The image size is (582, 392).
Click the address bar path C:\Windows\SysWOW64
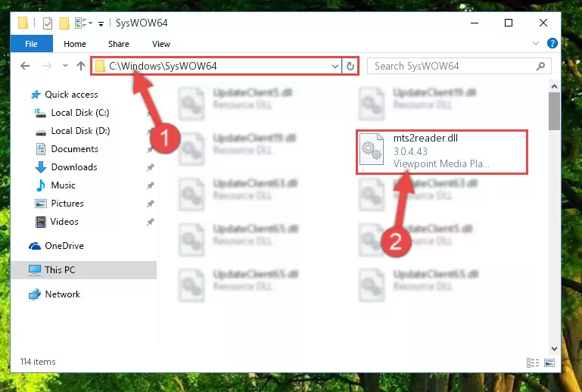coord(163,66)
